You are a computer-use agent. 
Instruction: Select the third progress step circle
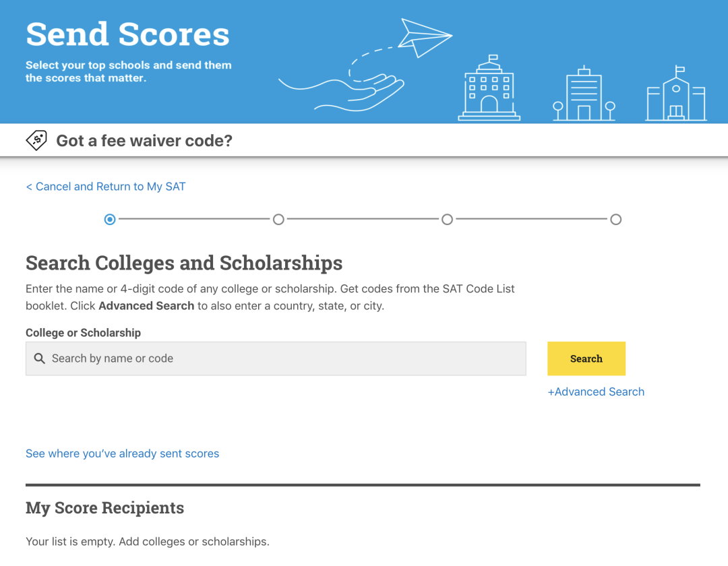[447, 219]
